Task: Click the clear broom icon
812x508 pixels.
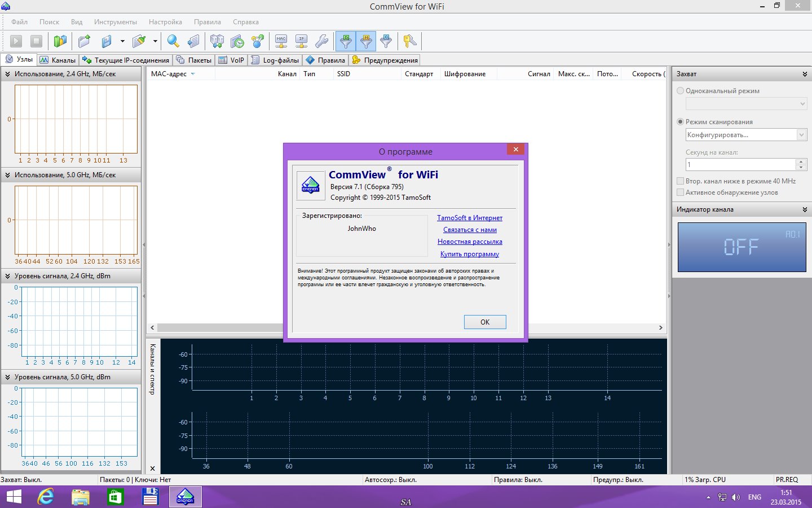Action: tap(139, 41)
